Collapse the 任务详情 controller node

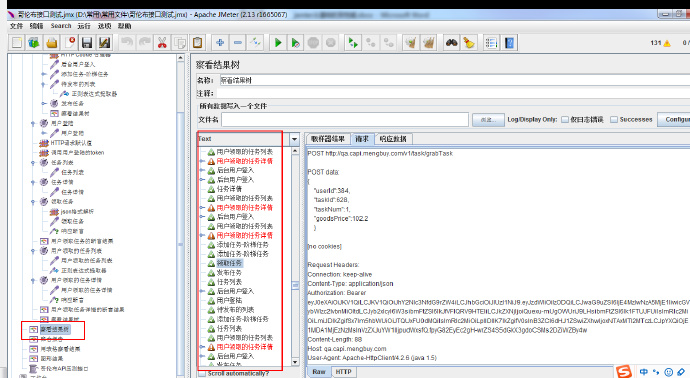click(33, 182)
